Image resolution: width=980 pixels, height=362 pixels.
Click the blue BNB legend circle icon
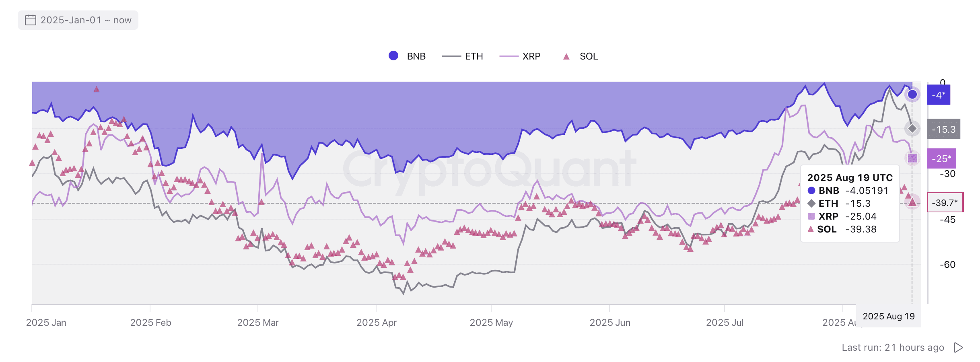point(393,56)
